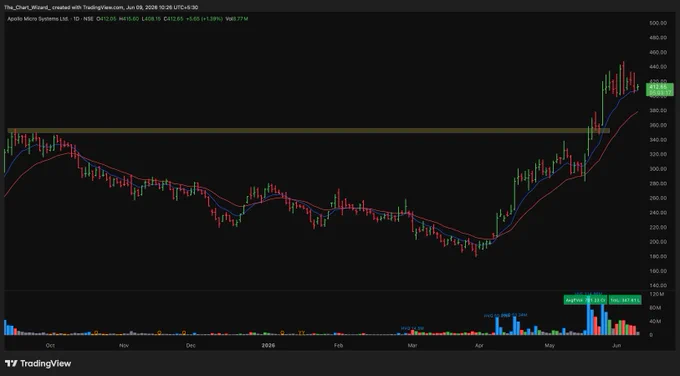Click the 480.00 price scale label
This screenshot has width=680, height=376.
pos(658,38)
